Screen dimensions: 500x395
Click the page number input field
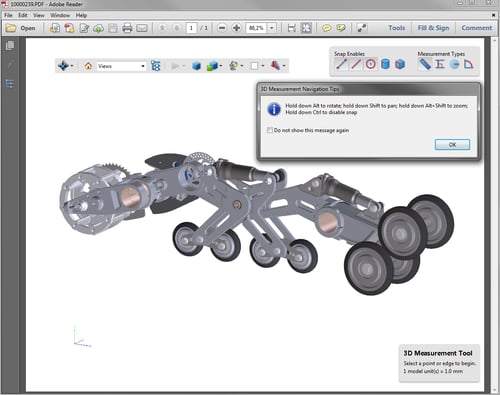pos(191,28)
